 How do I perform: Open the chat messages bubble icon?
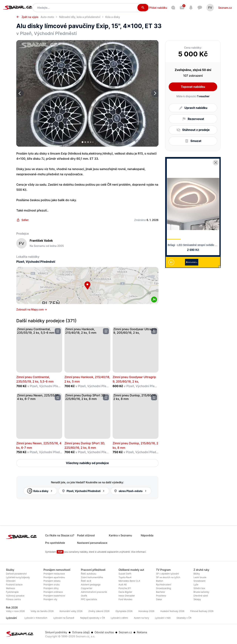[200, 8]
